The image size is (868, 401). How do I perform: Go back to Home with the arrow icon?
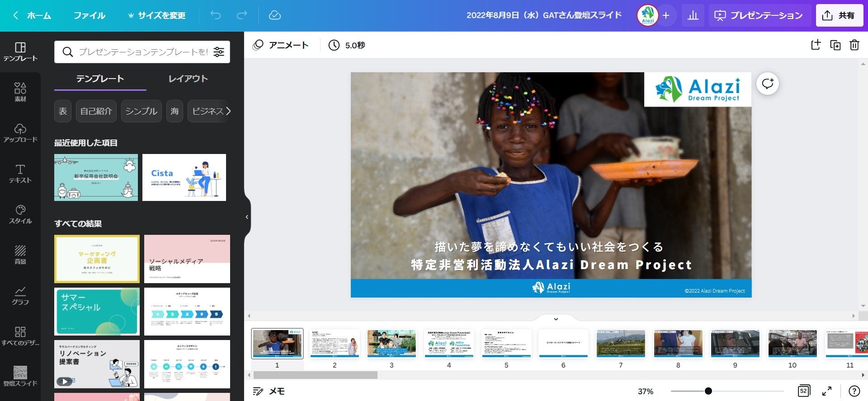(16, 15)
